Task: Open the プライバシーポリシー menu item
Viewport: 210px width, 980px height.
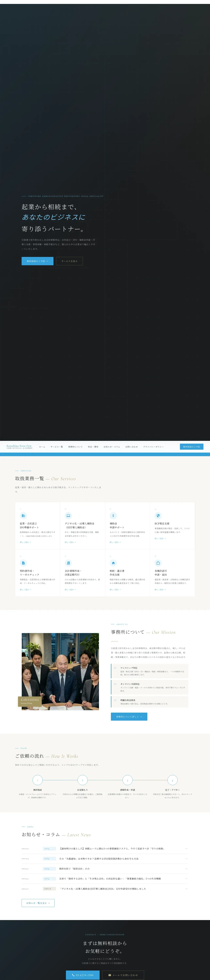Action: coord(154,447)
